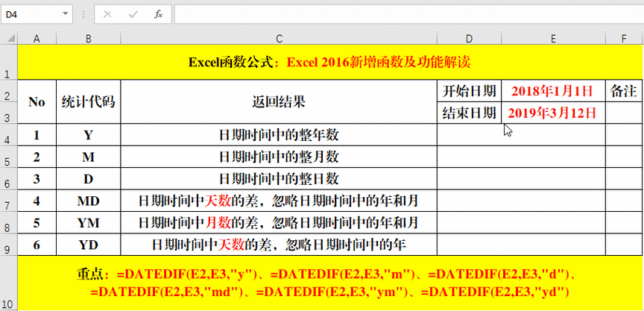Click cell "日期时间中的整年数"
Viewport: 644px width, 311px height.
coord(279,135)
